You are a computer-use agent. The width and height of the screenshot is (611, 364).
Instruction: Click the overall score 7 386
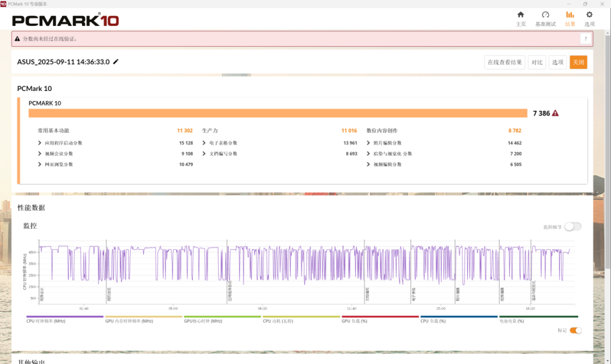(541, 113)
